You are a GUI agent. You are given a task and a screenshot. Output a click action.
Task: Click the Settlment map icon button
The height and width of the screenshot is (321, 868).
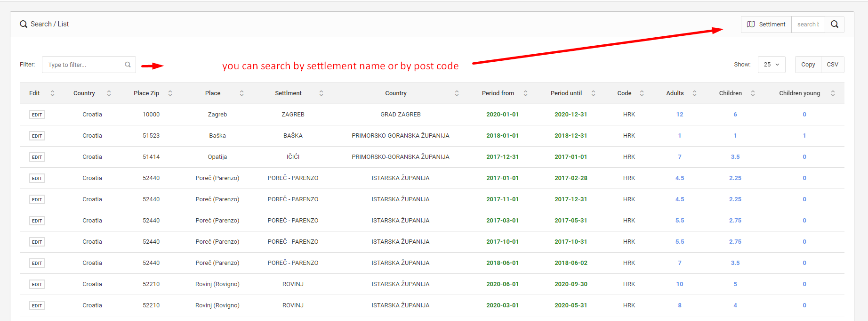click(766, 25)
